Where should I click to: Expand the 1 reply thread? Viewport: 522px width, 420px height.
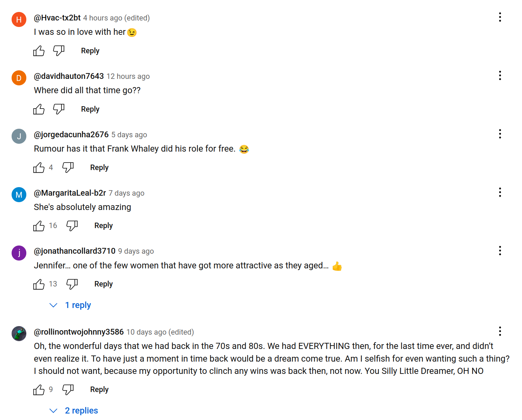78,305
